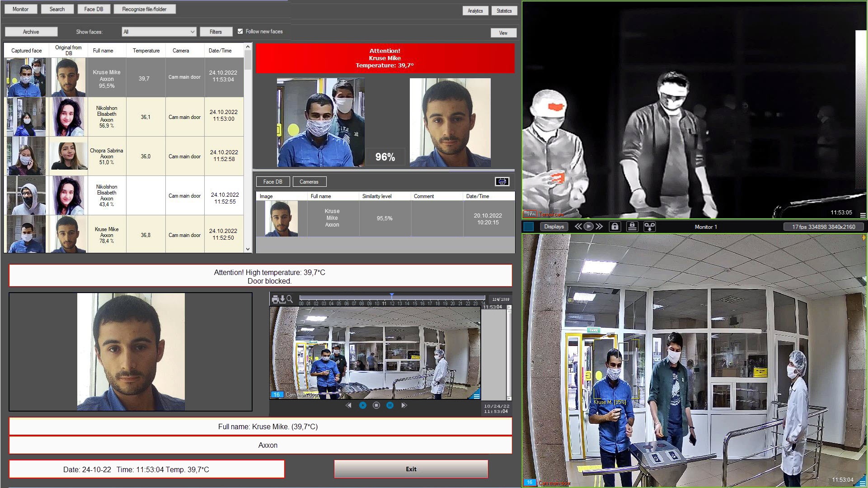Open the Search tab
This screenshot has height=488, width=868.
pyautogui.click(x=57, y=9)
